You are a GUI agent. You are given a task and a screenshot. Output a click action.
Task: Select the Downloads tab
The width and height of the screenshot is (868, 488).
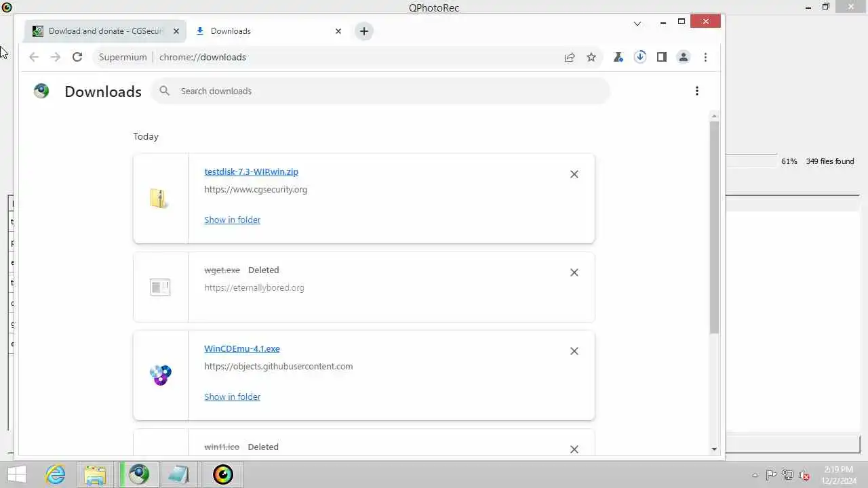tap(267, 31)
